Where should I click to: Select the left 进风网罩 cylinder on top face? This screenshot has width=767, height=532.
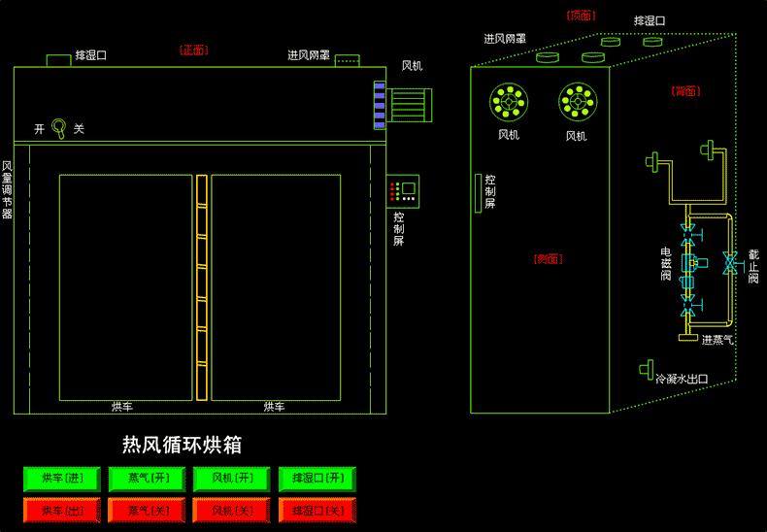coord(548,57)
